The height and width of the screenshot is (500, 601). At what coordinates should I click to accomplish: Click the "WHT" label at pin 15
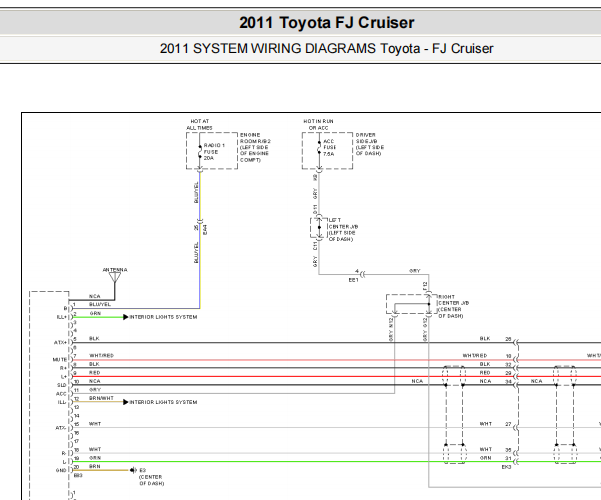click(95, 424)
